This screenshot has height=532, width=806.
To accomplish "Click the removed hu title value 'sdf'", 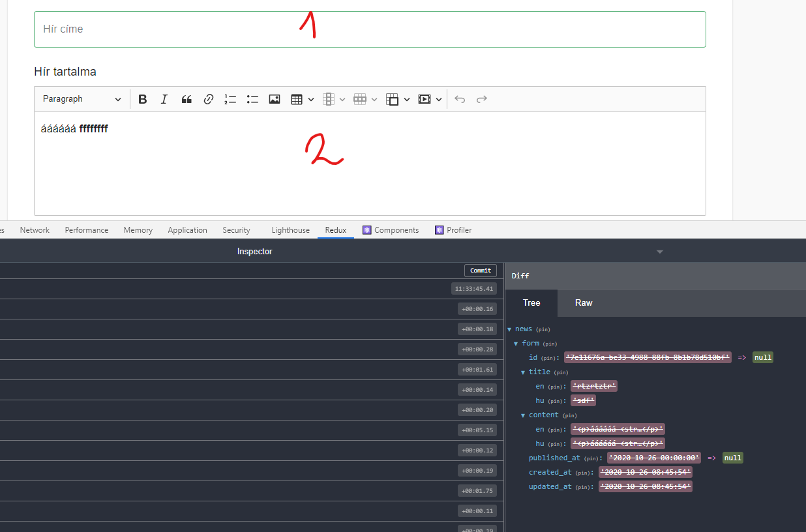I will 583,400.
